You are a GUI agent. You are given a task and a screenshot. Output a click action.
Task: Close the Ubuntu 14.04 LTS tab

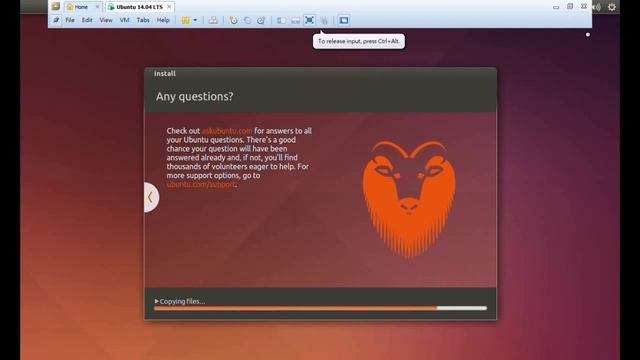(x=169, y=7)
